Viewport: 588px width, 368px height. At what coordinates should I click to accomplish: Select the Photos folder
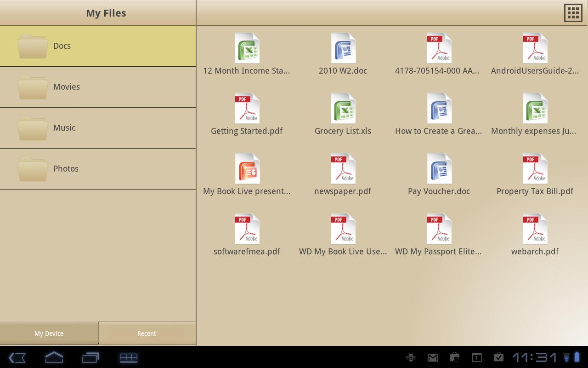coord(98,169)
